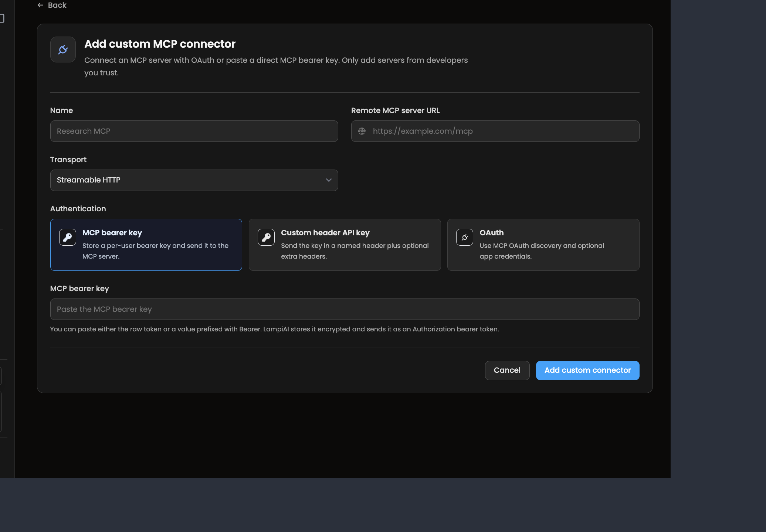Select Custom header API key authentication

[345, 245]
